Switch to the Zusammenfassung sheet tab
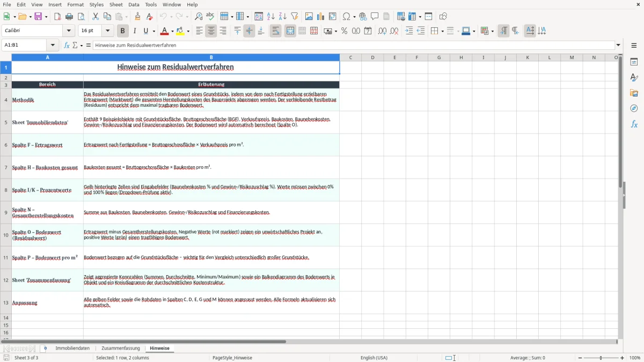 [x=121, y=348]
